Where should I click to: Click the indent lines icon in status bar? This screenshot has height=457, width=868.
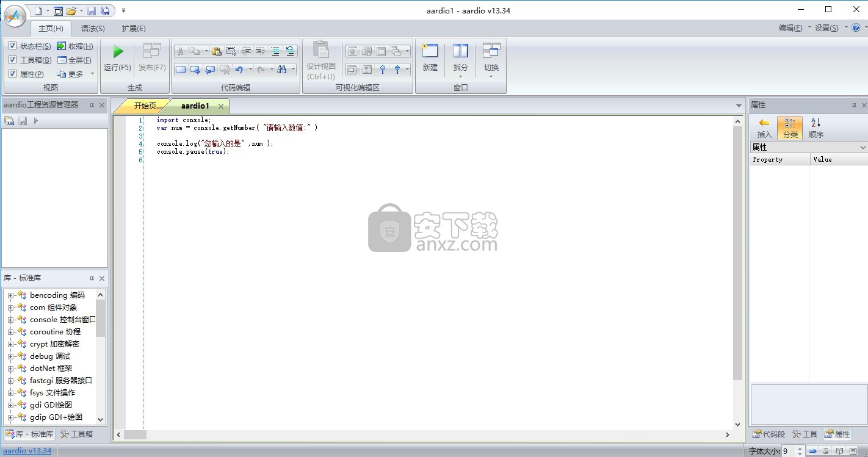pyautogui.click(x=826, y=452)
